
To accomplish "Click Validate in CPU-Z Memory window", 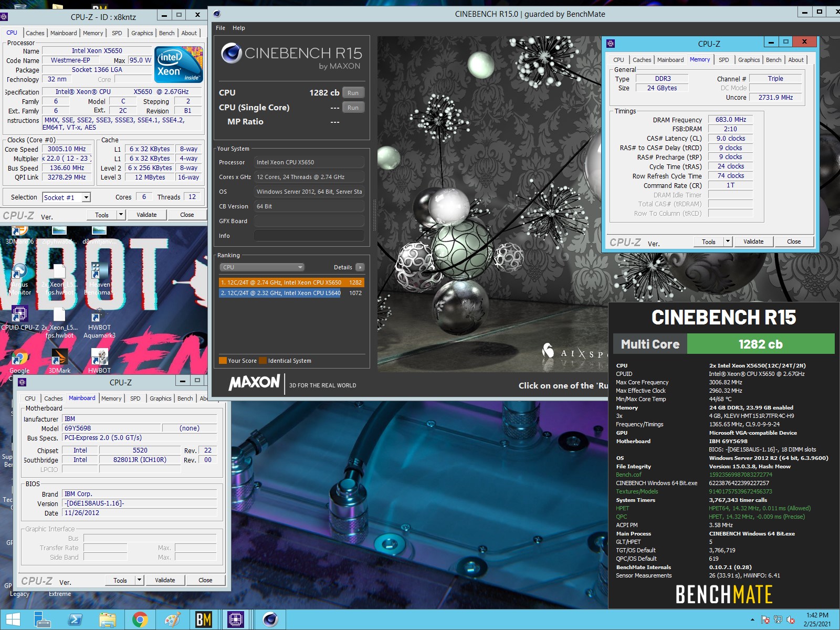I will [x=753, y=241].
